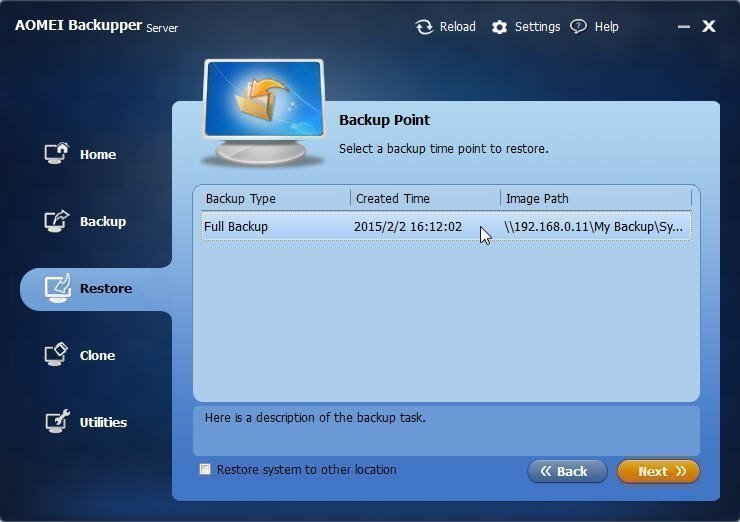Minimize the AOMEI Backupper window
Screen dimensions: 740x522
tap(684, 27)
